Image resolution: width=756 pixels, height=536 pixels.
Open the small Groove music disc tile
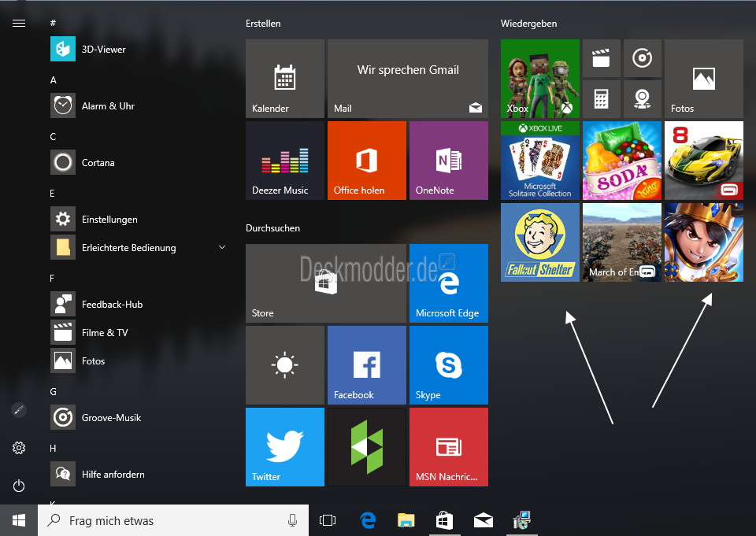coord(643,58)
